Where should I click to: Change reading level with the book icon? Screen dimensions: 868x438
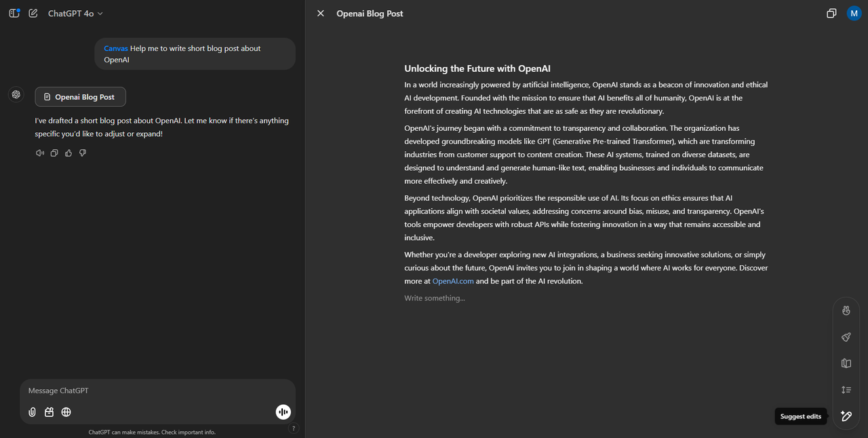[x=846, y=363]
